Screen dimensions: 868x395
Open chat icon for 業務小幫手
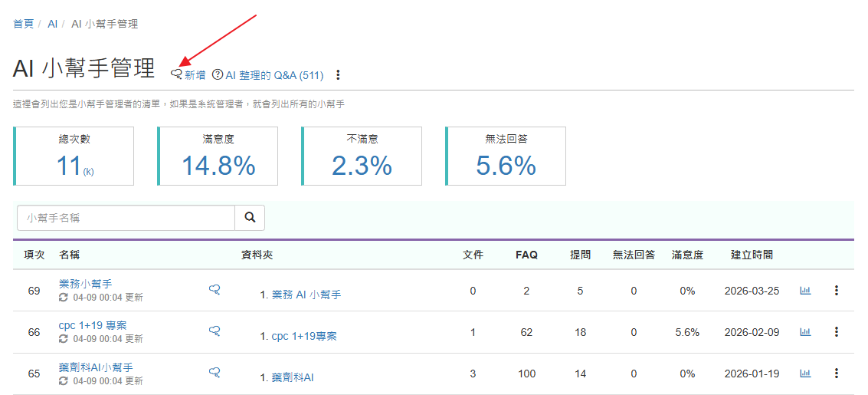coord(215,289)
